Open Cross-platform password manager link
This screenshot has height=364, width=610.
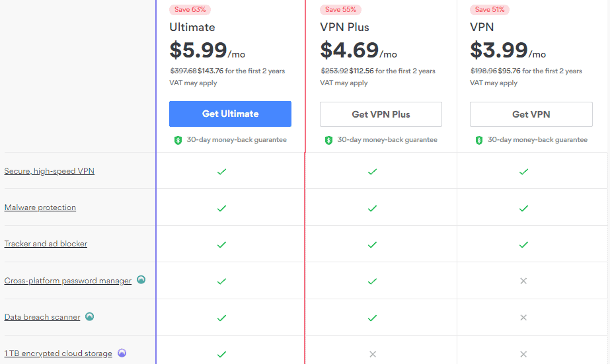pos(68,281)
